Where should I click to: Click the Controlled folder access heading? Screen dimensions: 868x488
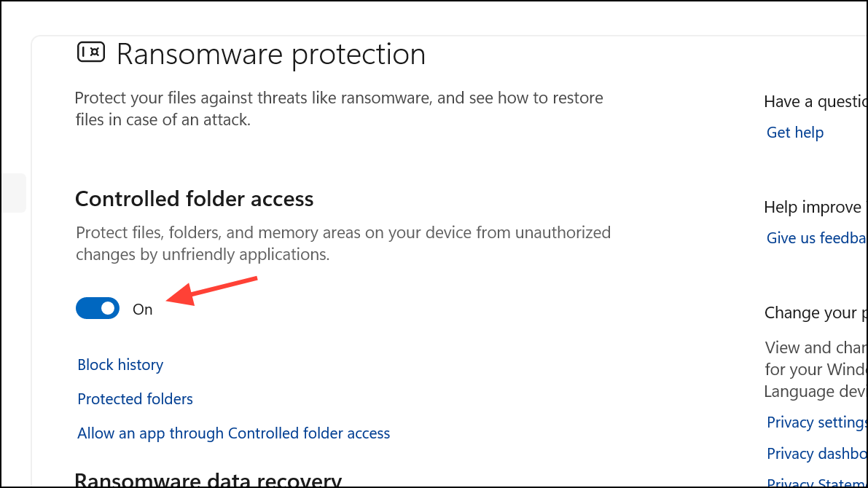point(195,199)
